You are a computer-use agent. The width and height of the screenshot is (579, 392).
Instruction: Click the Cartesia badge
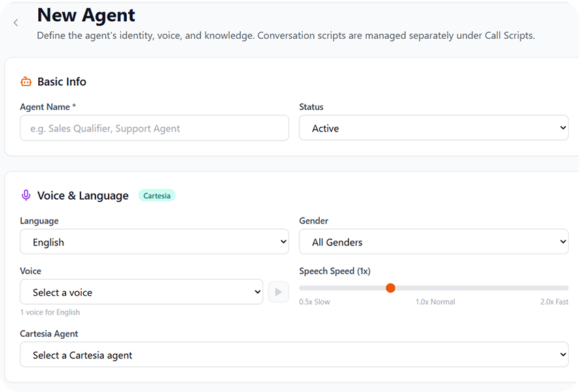[157, 196]
